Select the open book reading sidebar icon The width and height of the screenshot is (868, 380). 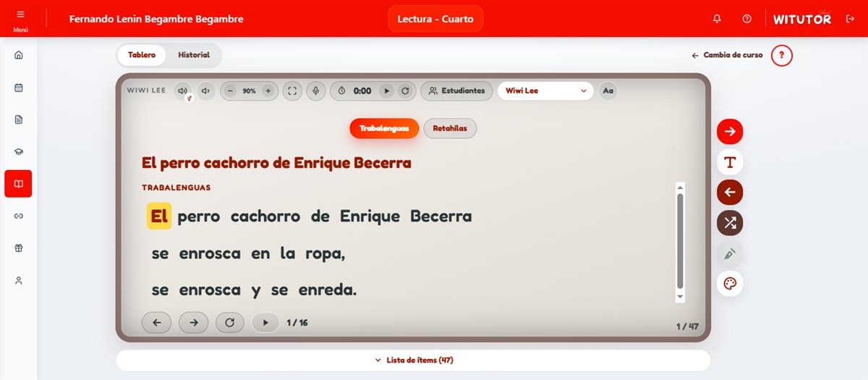19,184
